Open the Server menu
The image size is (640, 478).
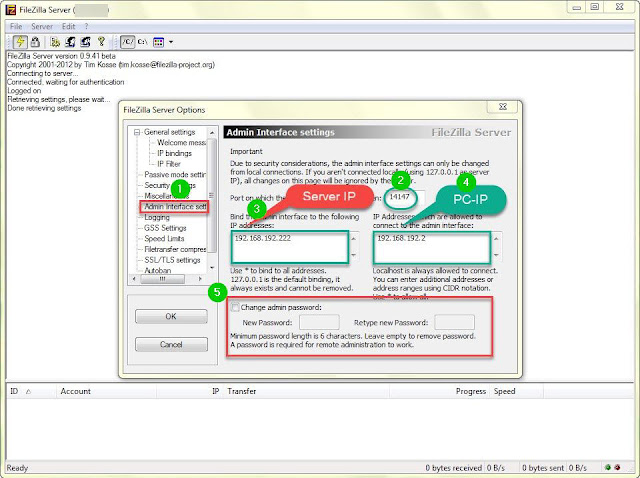pyautogui.click(x=42, y=27)
